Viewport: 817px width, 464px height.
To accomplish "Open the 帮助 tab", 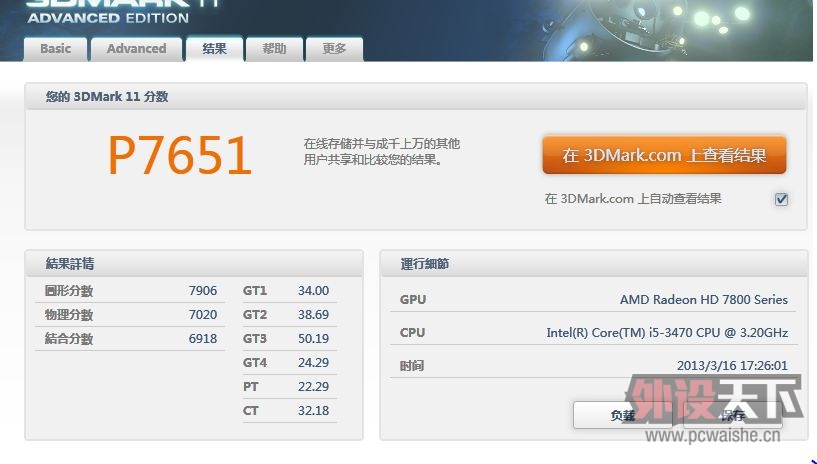I will tap(274, 49).
